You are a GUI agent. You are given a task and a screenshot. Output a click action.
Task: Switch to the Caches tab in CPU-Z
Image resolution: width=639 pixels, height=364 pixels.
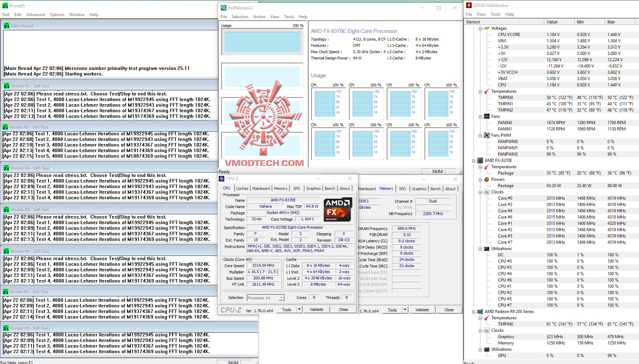click(x=242, y=188)
